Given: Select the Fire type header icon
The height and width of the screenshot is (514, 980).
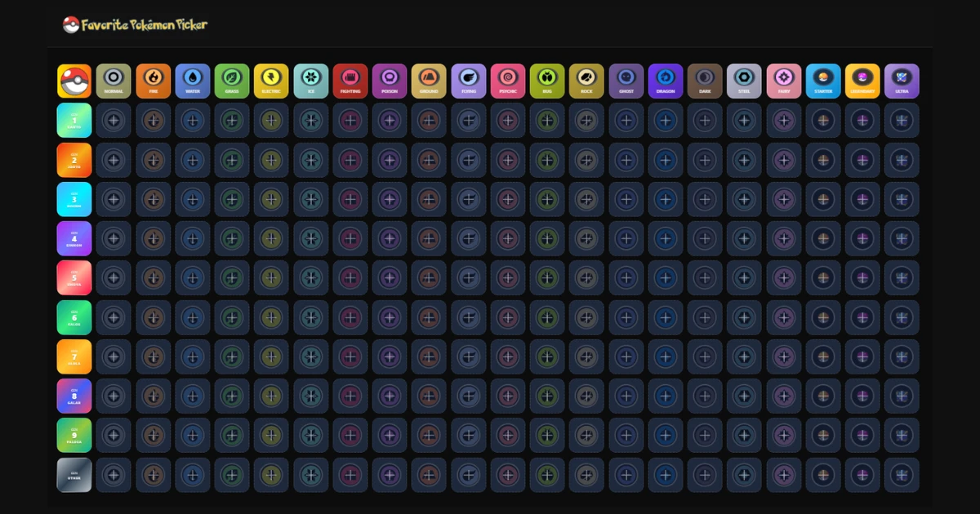Looking at the screenshot, I should click(153, 81).
